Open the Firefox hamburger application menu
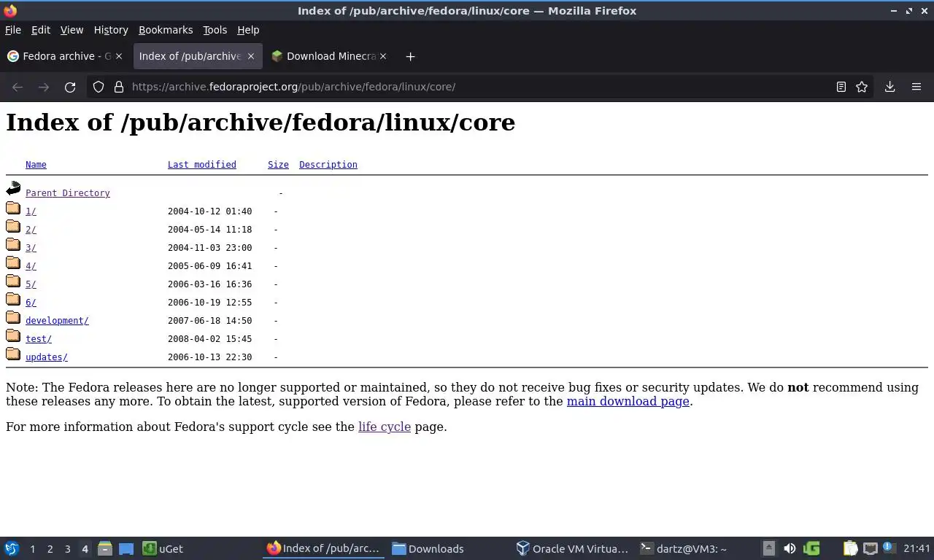This screenshot has height=560, width=934. pos(916,87)
